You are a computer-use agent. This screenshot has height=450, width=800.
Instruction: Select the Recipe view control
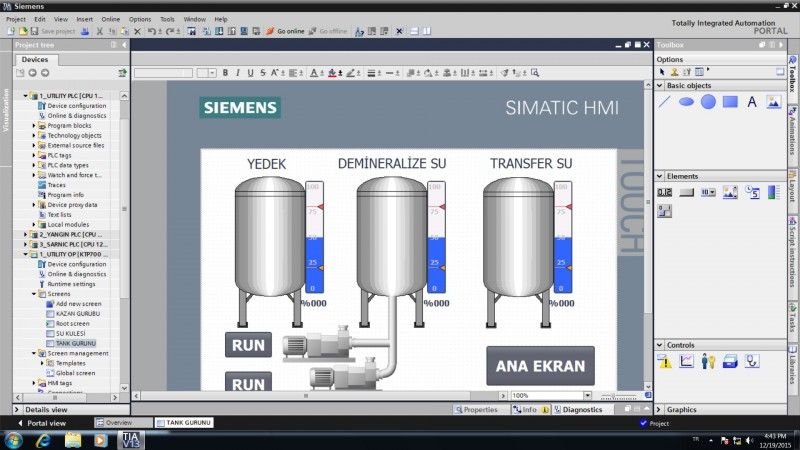tap(730, 361)
